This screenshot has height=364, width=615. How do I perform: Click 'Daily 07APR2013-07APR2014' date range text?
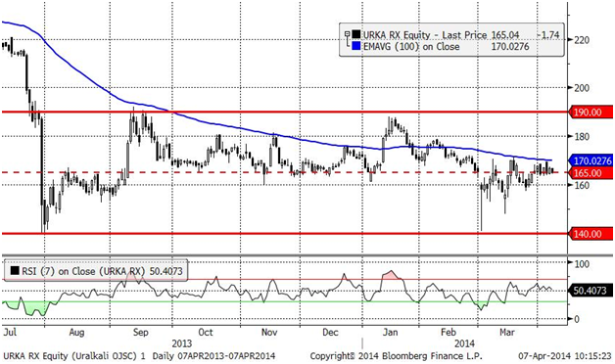[x=213, y=356]
